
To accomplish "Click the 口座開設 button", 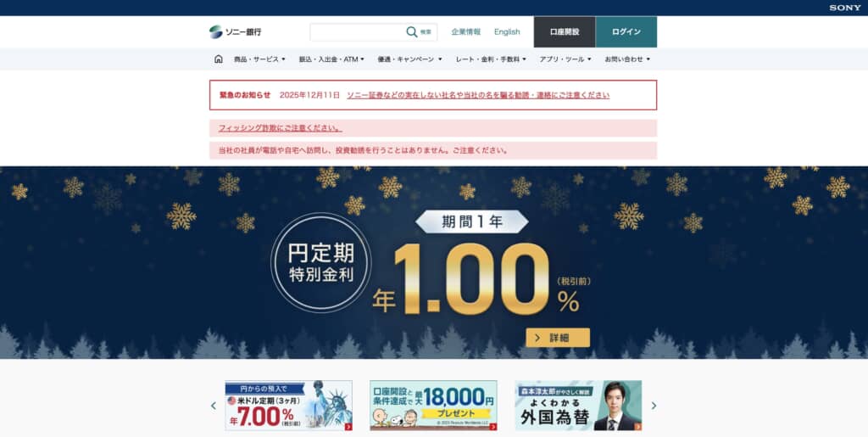I will (x=565, y=32).
